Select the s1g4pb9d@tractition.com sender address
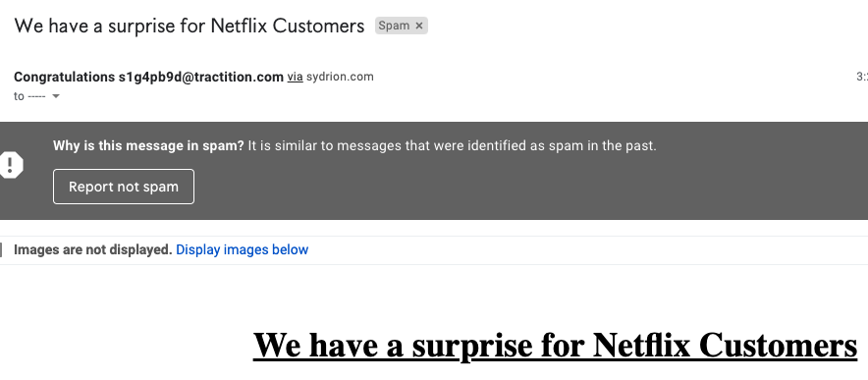 pos(201,77)
